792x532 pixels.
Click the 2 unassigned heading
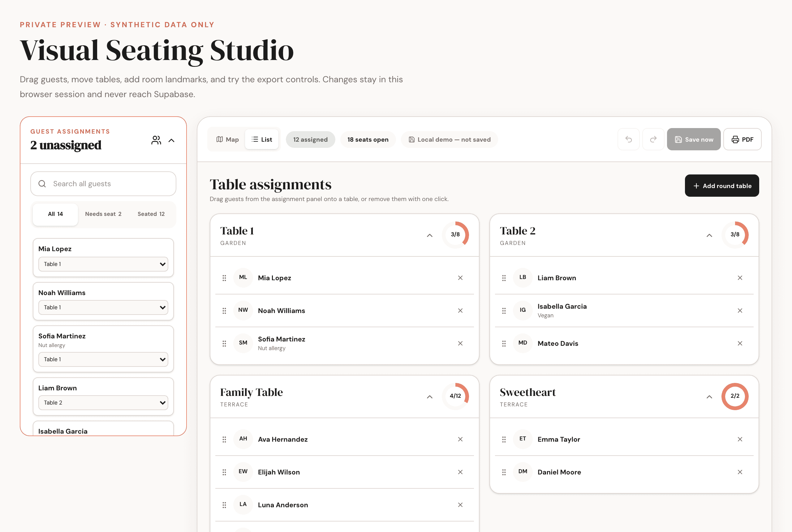tap(66, 145)
